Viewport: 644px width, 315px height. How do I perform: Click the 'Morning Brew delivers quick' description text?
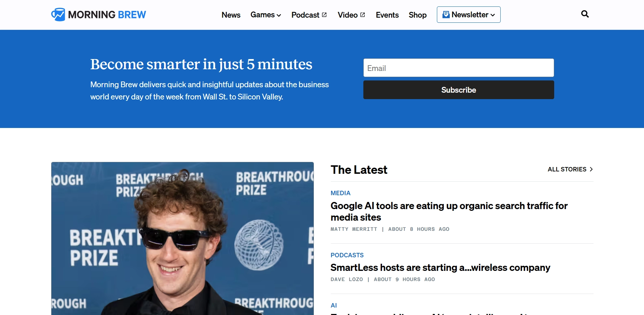[x=209, y=91]
